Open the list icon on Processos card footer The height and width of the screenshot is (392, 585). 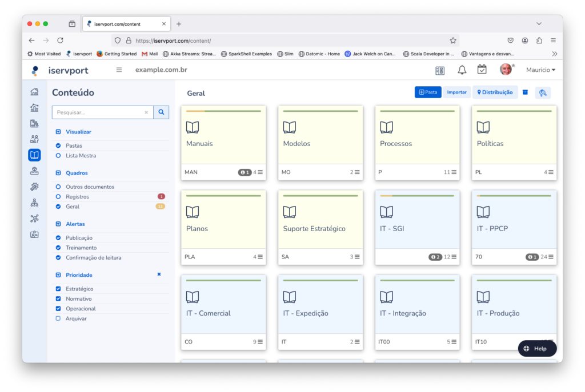454,172
